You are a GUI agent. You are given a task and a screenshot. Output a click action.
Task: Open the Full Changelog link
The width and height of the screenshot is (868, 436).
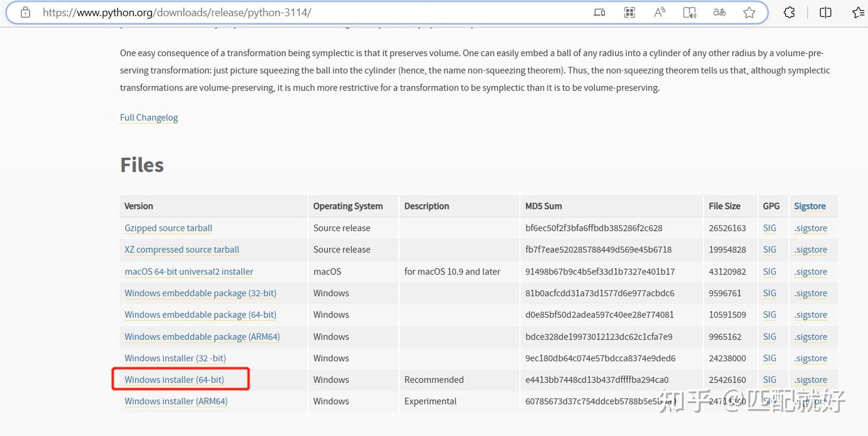[x=149, y=117]
